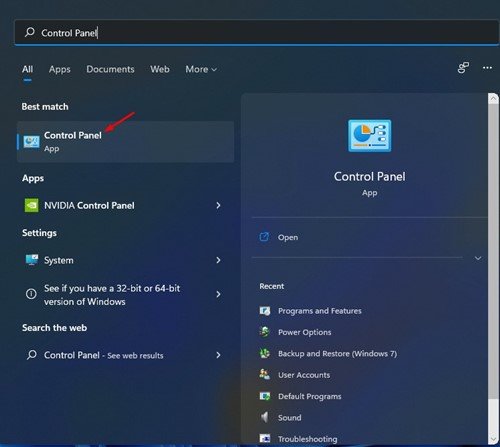Open User Accounts recent item
The height and width of the screenshot is (447, 500).
(304, 375)
